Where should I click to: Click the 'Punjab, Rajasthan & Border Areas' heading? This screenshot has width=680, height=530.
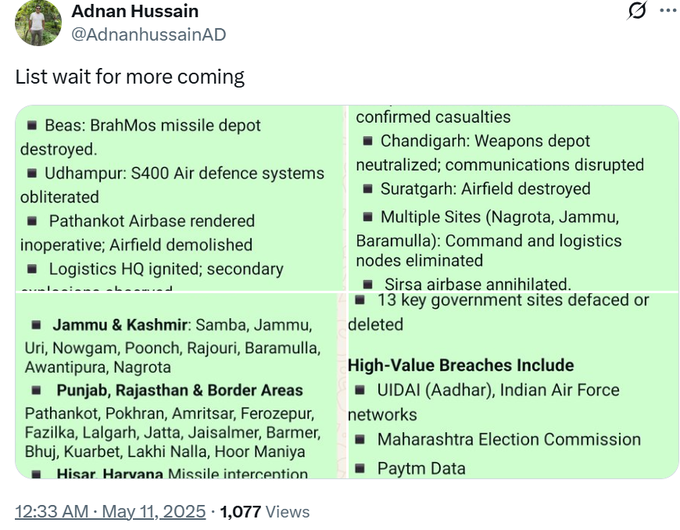click(x=179, y=390)
